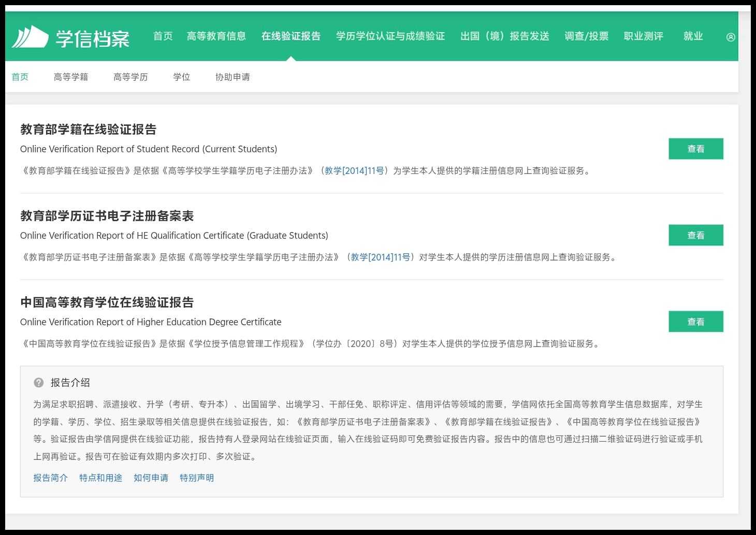Click the text "Online Verification Report of HE Qualification Certificate"
Viewport: 756px width, 535px height.
[132, 236]
